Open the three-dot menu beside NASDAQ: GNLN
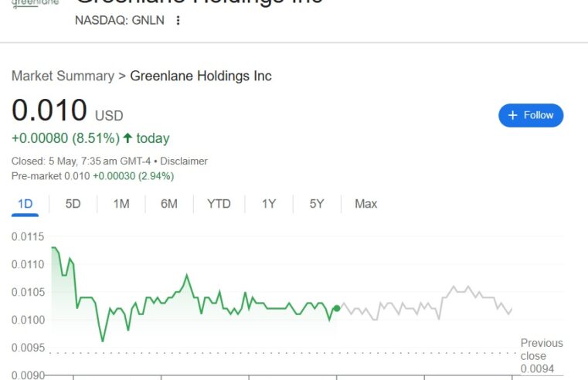 (178, 20)
